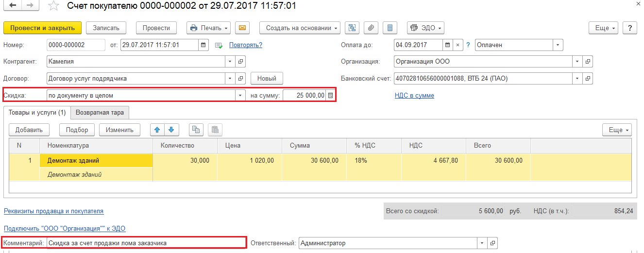Click the Записать button
This screenshot has width=644, height=253.
[x=106, y=28]
